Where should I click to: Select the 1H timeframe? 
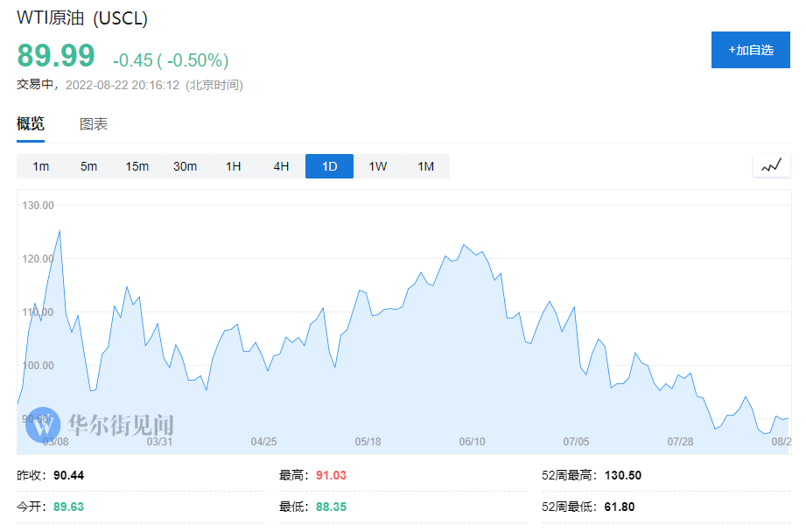(x=233, y=166)
